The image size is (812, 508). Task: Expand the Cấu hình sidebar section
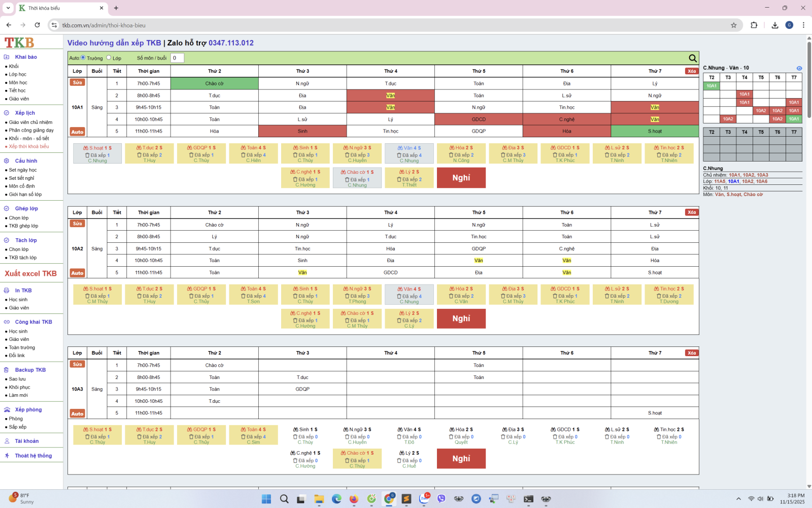coord(26,161)
